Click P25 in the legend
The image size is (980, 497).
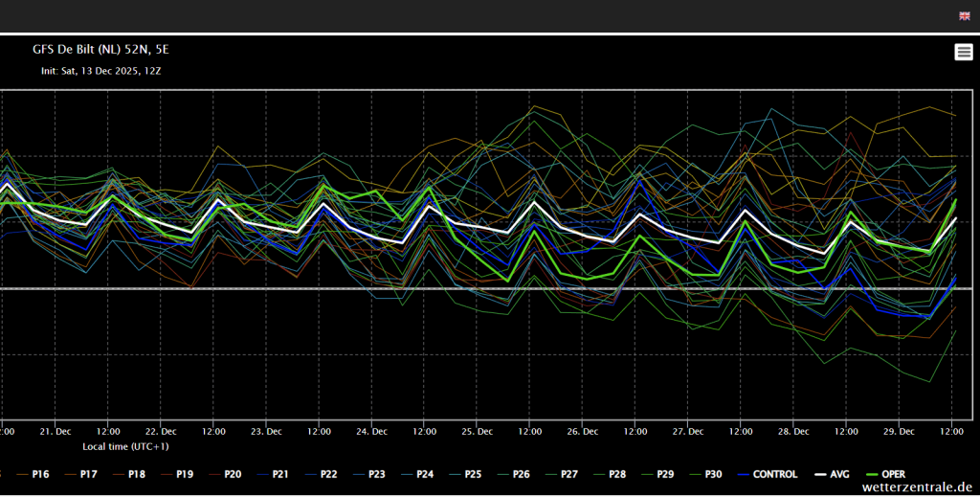pos(473,474)
